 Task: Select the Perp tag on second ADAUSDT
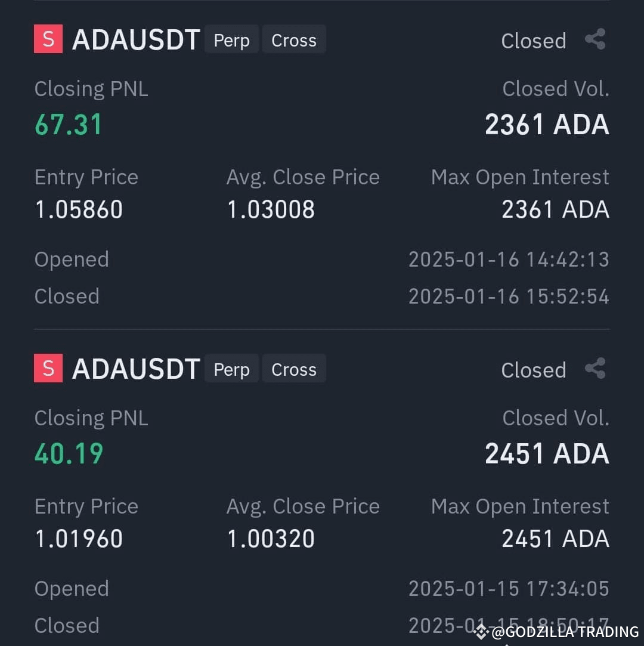click(231, 368)
